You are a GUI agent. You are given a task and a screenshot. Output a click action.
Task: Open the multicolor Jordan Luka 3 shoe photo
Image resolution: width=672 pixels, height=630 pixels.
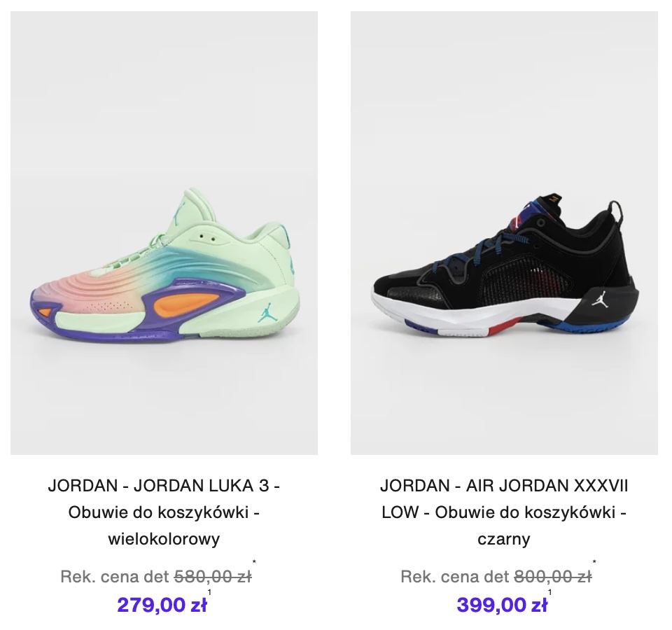click(x=164, y=232)
